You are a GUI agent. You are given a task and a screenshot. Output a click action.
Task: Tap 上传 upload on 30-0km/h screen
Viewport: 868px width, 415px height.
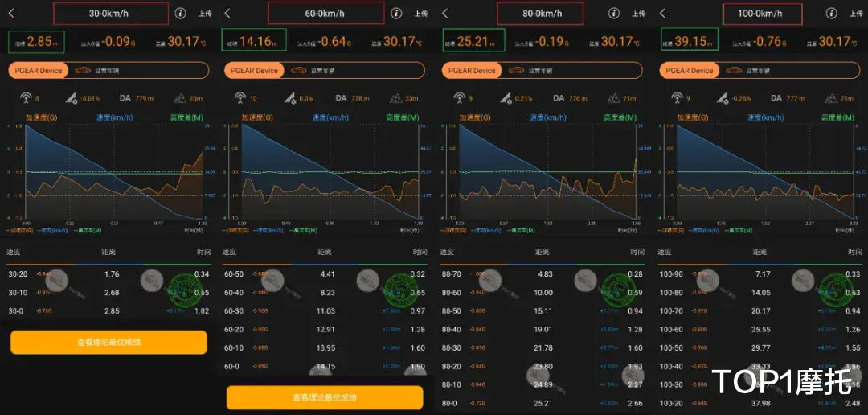pos(205,14)
